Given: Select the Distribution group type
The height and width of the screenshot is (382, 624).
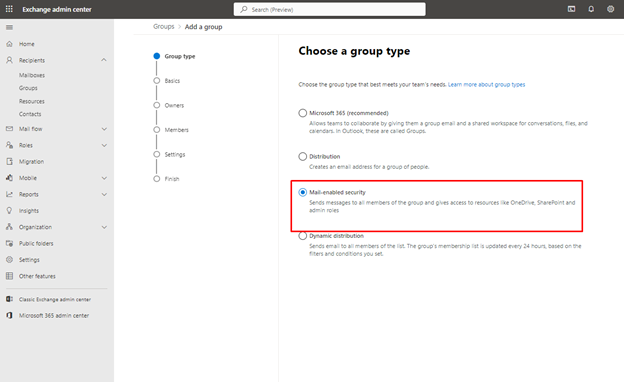Looking at the screenshot, I should (302, 156).
